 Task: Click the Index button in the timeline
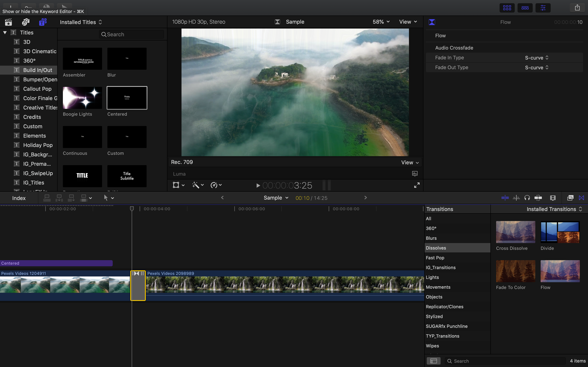click(x=19, y=198)
